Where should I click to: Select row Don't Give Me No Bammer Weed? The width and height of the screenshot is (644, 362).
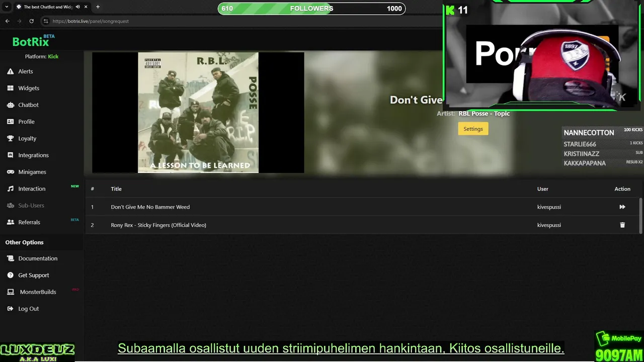[362, 207]
